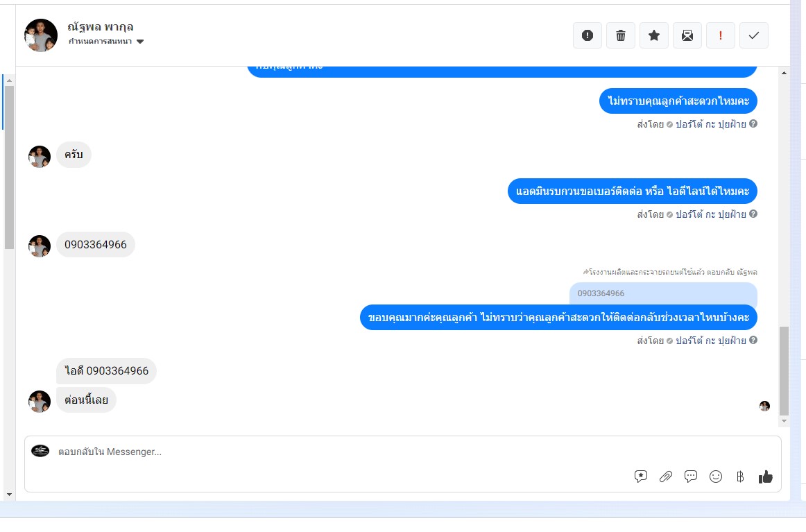The width and height of the screenshot is (806, 532).
Task: Click the quoted 0903364966 reply preview
Action: [x=663, y=293]
